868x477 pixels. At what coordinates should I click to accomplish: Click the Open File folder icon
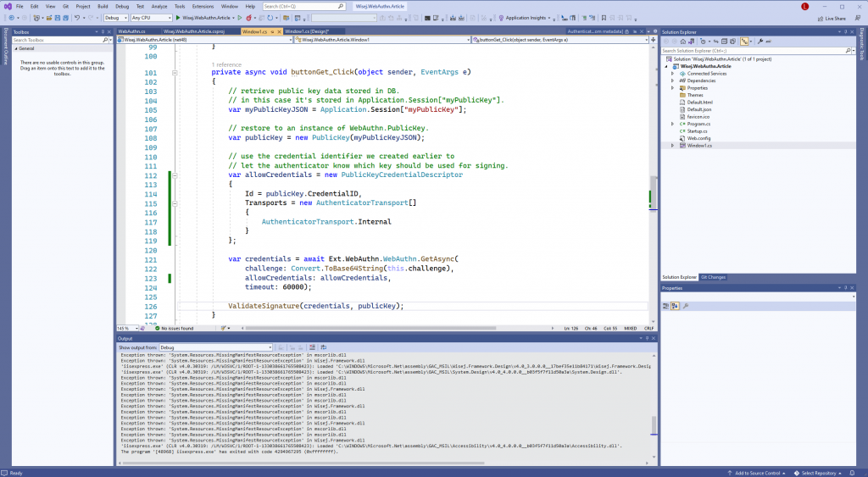tap(48, 18)
